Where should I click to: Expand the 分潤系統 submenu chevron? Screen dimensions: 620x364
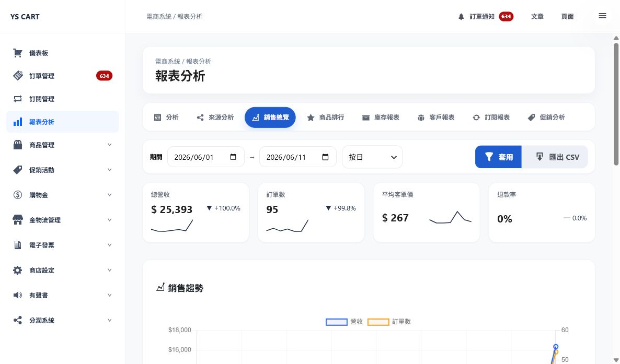pyautogui.click(x=110, y=320)
